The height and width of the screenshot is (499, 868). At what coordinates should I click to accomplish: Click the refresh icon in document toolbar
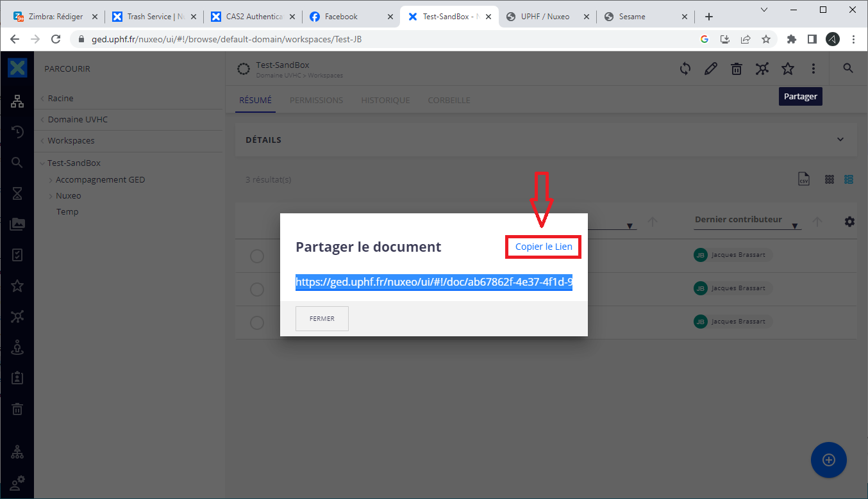coord(685,69)
